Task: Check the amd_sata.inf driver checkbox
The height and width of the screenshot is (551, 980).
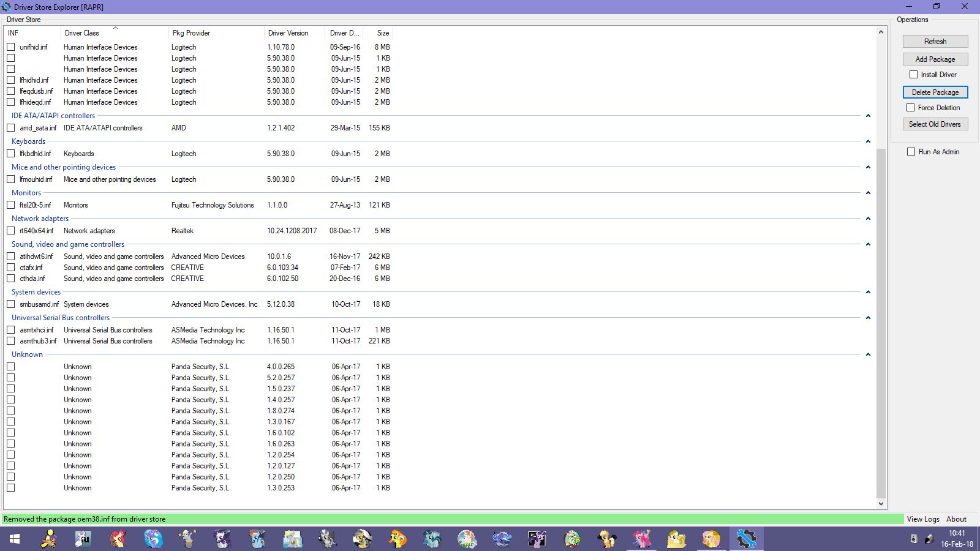Action: coord(11,128)
